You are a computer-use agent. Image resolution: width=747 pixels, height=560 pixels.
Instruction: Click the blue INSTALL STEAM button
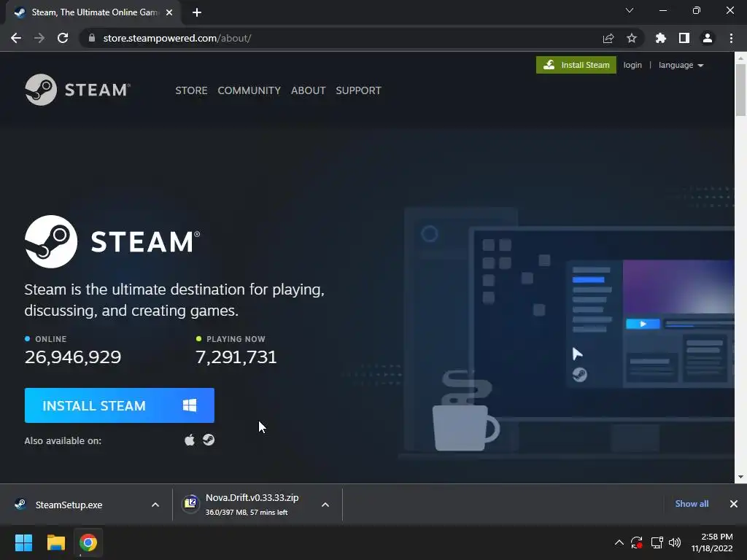click(119, 405)
